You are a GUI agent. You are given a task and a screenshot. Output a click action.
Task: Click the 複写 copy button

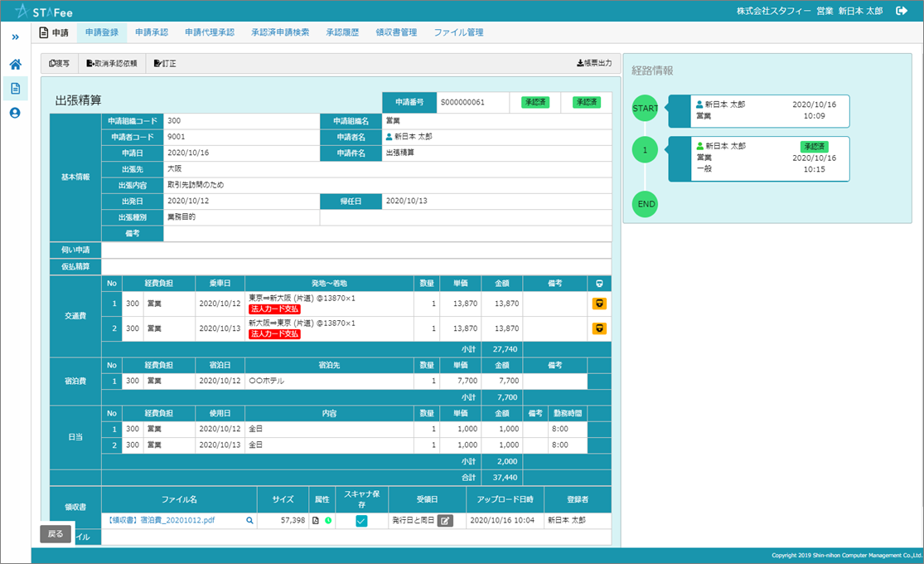click(x=60, y=63)
